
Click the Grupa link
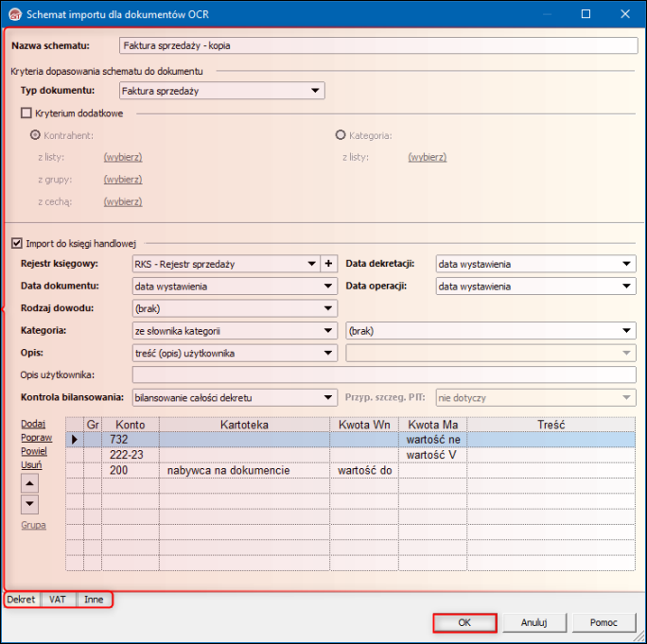(x=33, y=525)
